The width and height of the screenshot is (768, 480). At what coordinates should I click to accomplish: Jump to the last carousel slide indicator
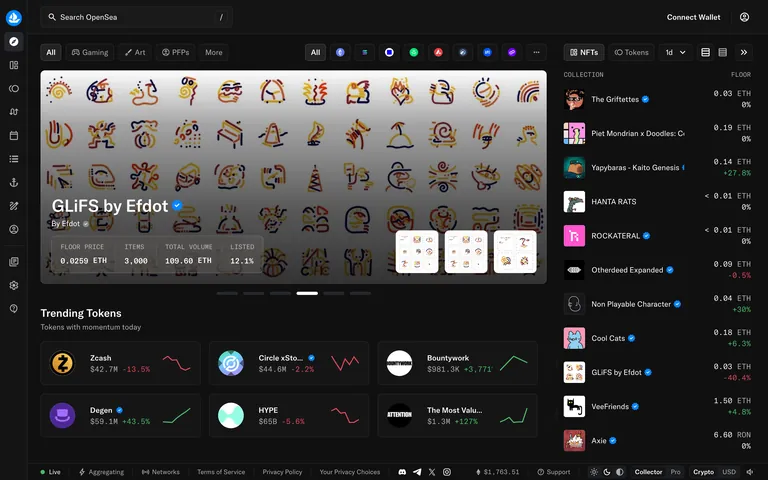pos(360,293)
